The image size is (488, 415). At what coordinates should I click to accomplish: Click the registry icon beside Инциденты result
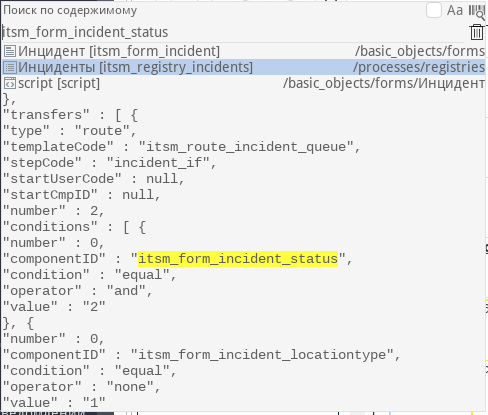click(10, 67)
